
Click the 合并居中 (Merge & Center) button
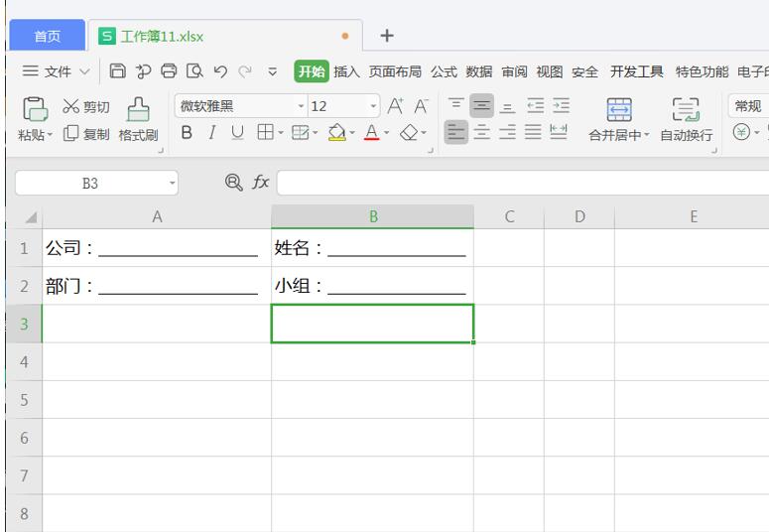point(618,119)
